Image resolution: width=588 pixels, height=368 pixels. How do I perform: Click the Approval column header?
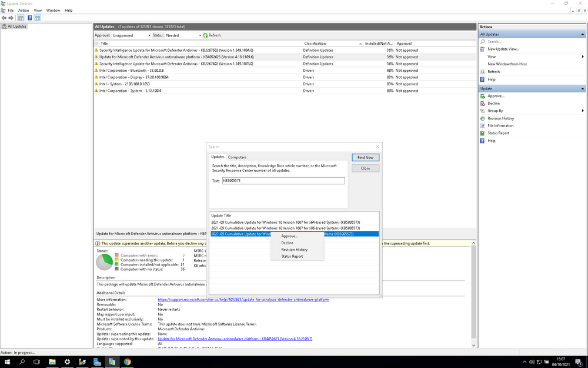(435, 44)
